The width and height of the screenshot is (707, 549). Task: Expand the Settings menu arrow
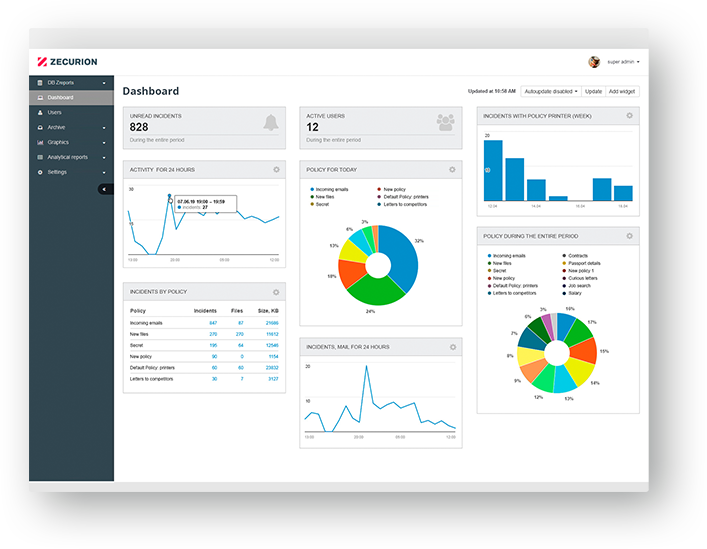tap(104, 172)
